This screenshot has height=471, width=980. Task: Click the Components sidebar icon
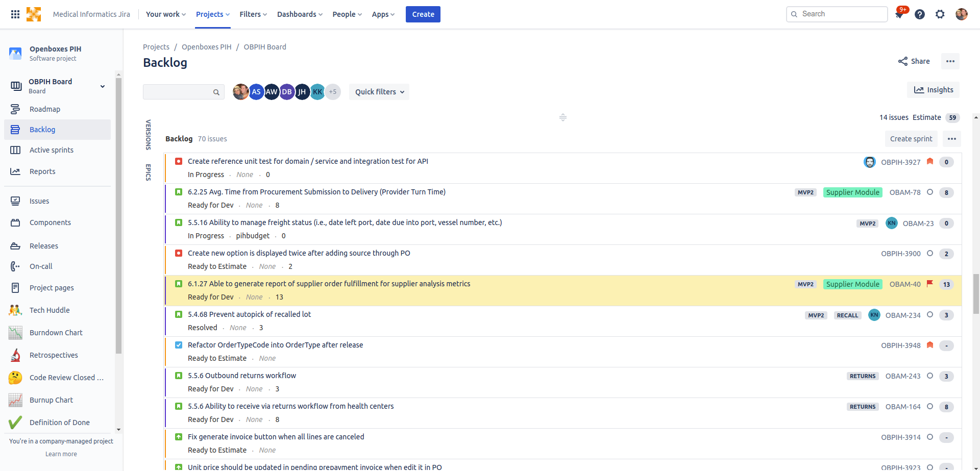[15, 222]
